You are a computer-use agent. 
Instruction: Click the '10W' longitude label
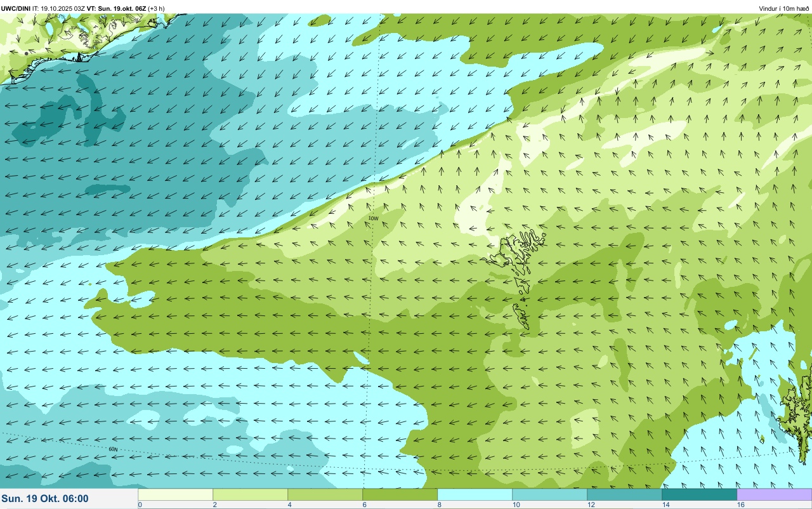point(373,218)
